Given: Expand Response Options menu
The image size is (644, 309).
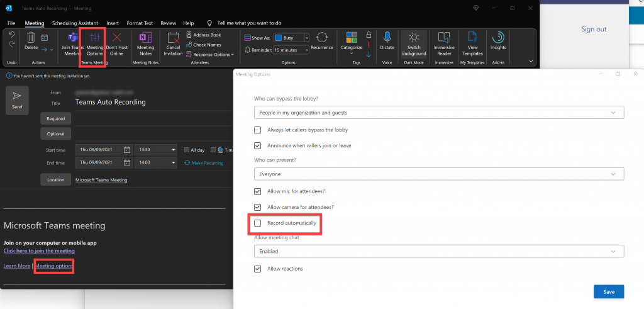Looking at the screenshot, I should point(210,54).
